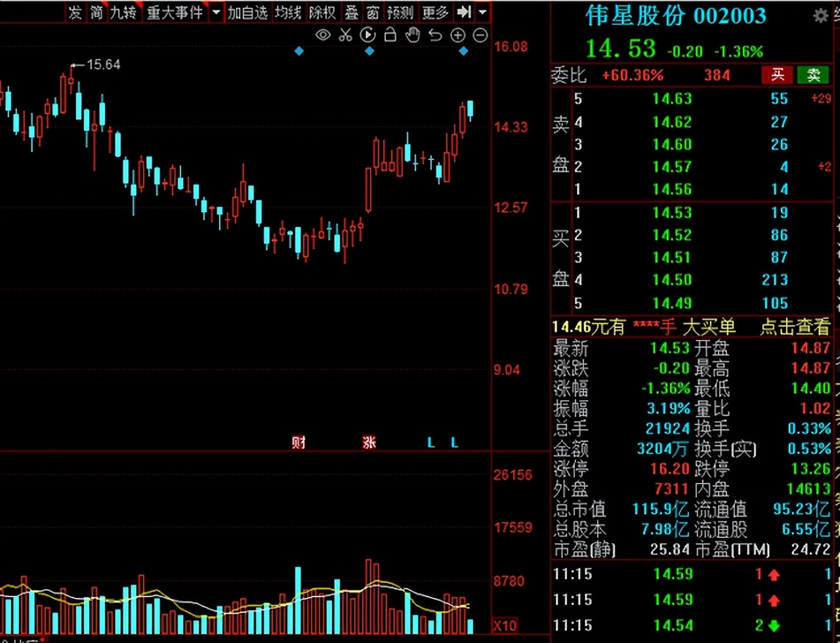Select sell level 1 price 14.56

(672, 190)
